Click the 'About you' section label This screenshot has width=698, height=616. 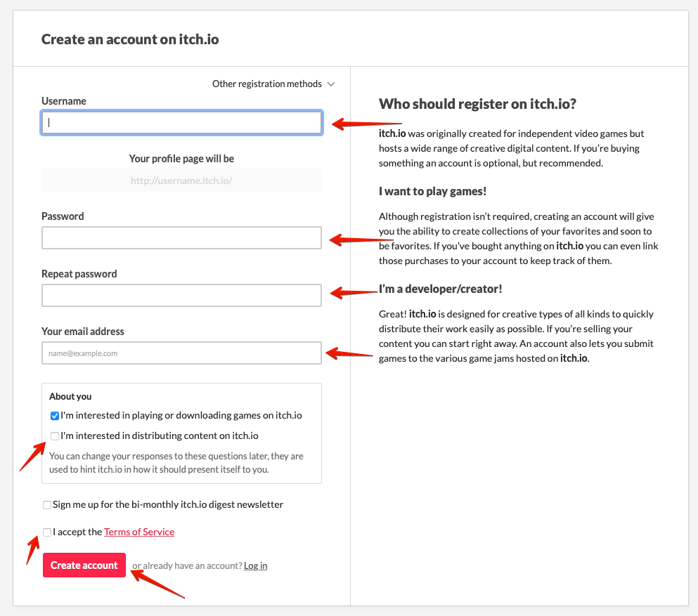(70, 396)
